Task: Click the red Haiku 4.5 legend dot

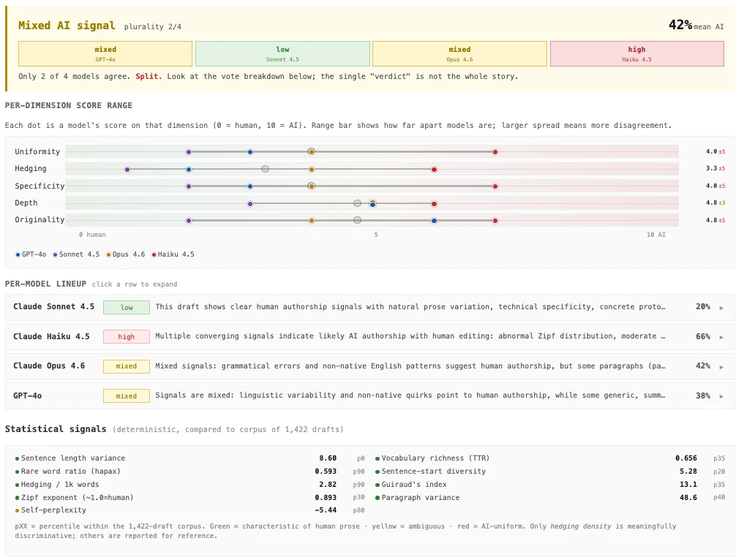Action: (x=154, y=254)
